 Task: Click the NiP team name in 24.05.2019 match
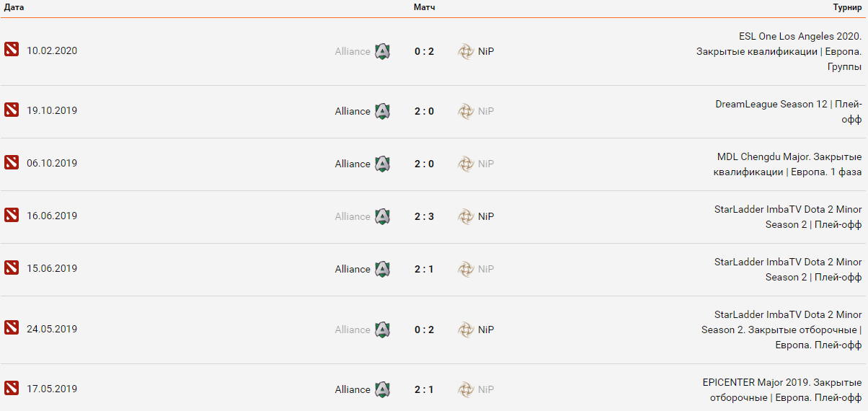point(486,330)
